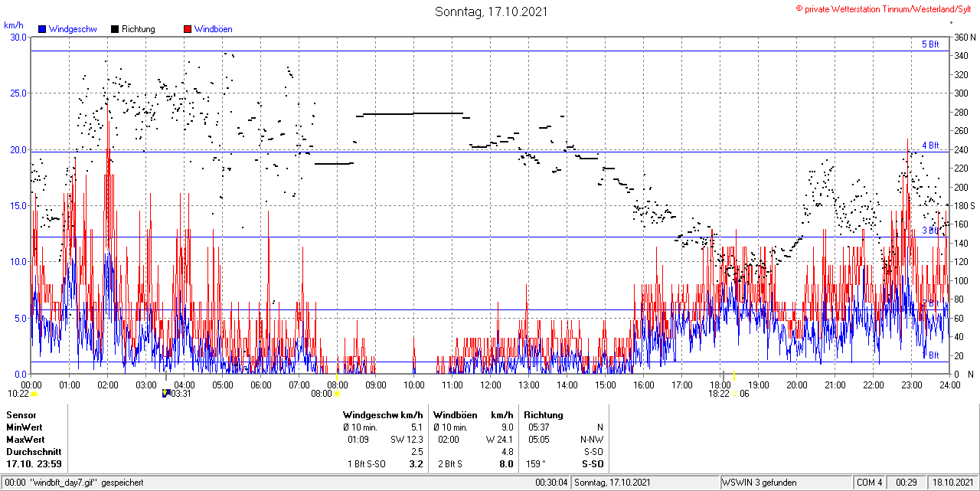980x491 pixels.
Task: Click the Richtung column header in the table
Action: coord(544,415)
